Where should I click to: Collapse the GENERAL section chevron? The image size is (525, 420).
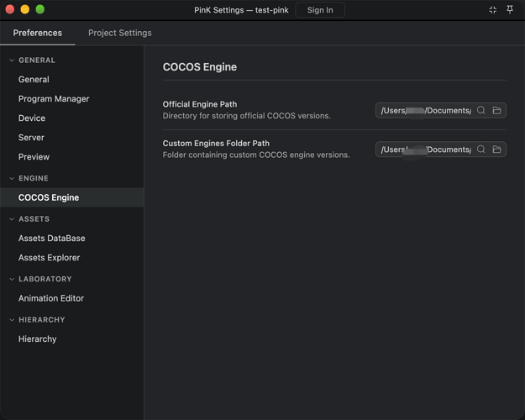(x=12, y=60)
